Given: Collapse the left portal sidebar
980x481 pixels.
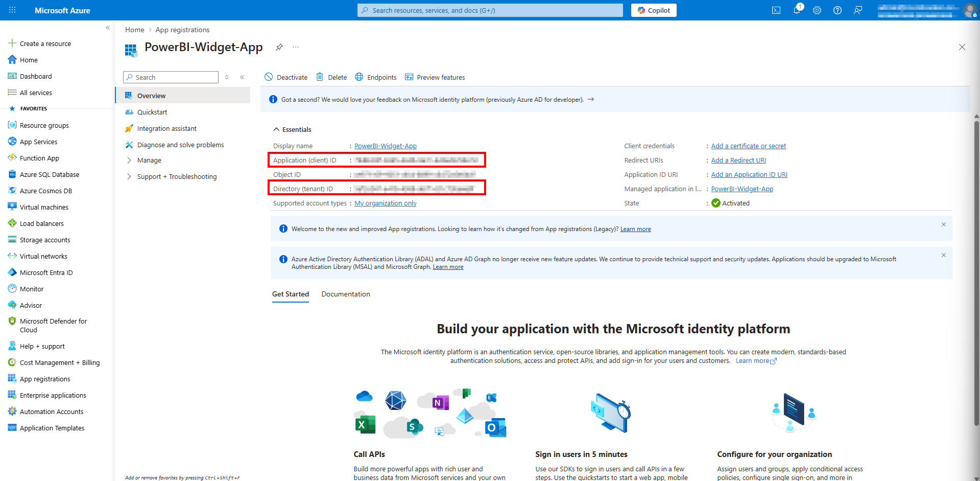Looking at the screenshot, I should click(x=108, y=28).
